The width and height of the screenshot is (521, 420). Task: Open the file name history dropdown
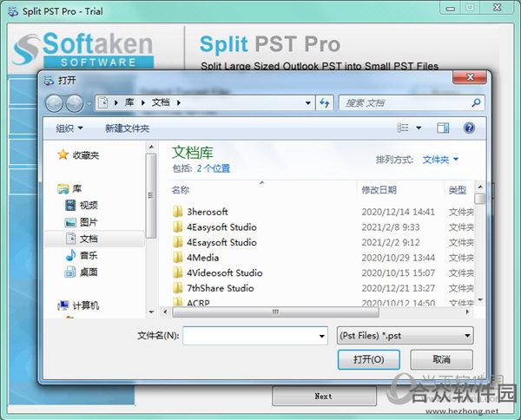[x=321, y=336]
